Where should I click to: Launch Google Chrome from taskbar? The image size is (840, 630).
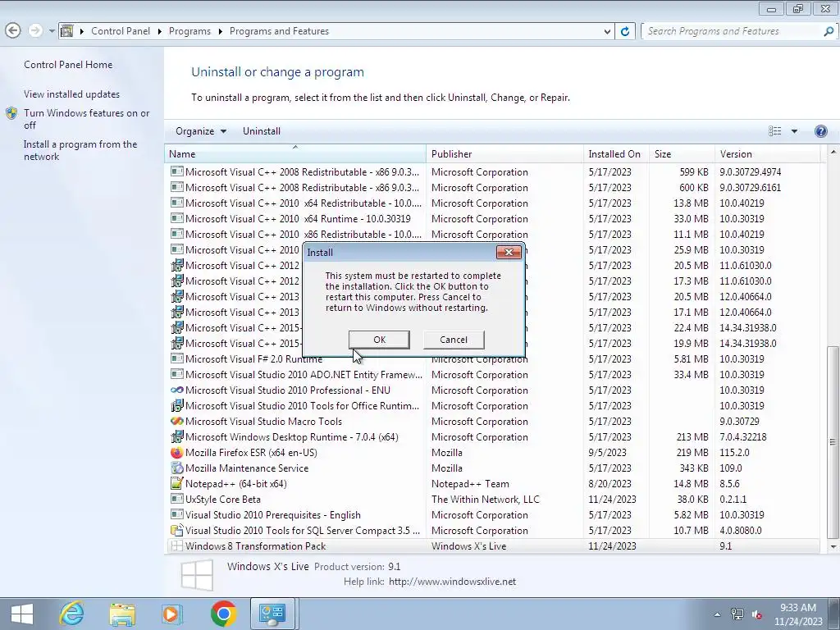pyautogui.click(x=223, y=614)
